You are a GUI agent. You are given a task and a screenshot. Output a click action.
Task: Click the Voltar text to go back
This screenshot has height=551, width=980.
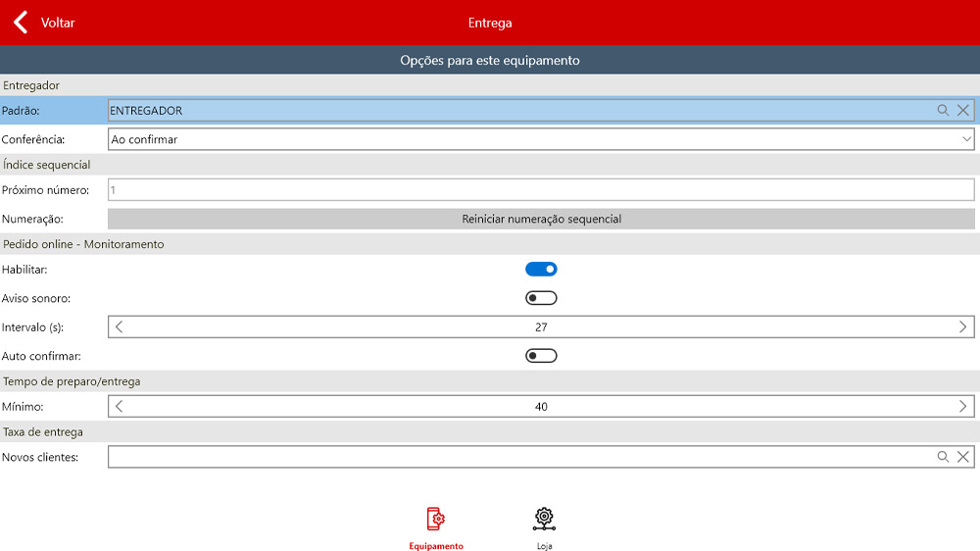pyautogui.click(x=58, y=23)
